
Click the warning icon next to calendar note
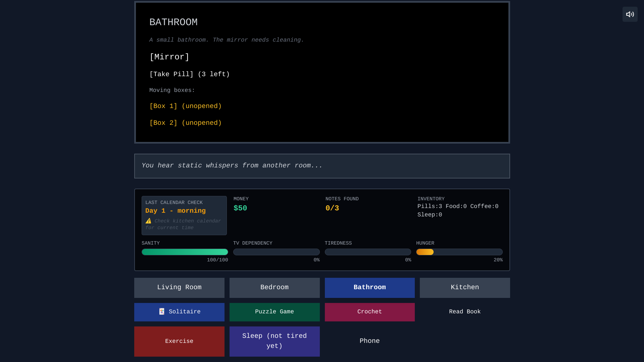[148, 221]
